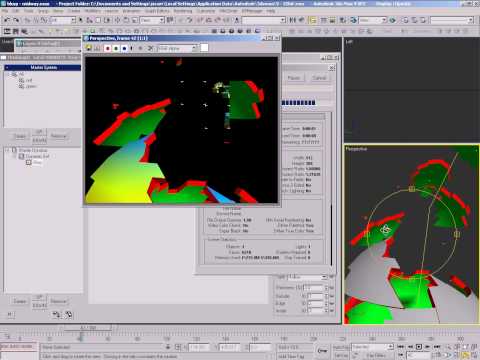The image size is (480, 360).
Task: Choose the Select Object arrow tool
Action: point(81,20)
